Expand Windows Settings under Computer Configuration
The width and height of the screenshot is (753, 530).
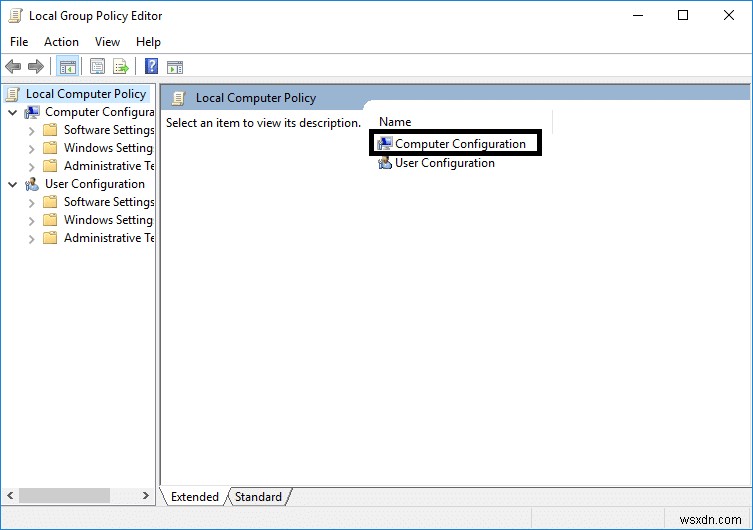pos(32,149)
